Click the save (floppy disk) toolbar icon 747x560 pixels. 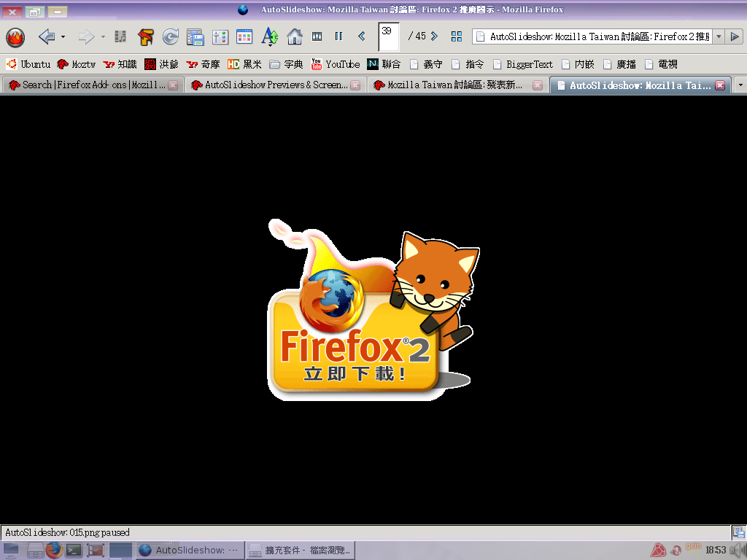195,36
